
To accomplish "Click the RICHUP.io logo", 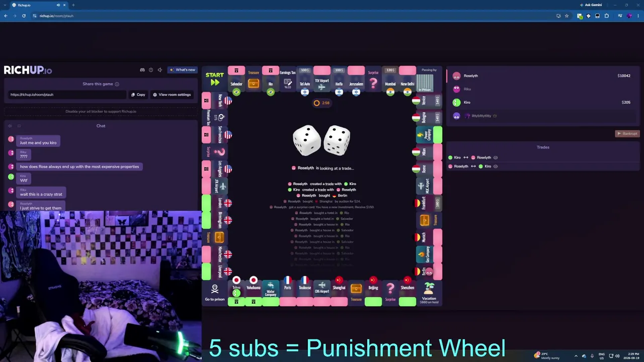I will pyautogui.click(x=28, y=70).
